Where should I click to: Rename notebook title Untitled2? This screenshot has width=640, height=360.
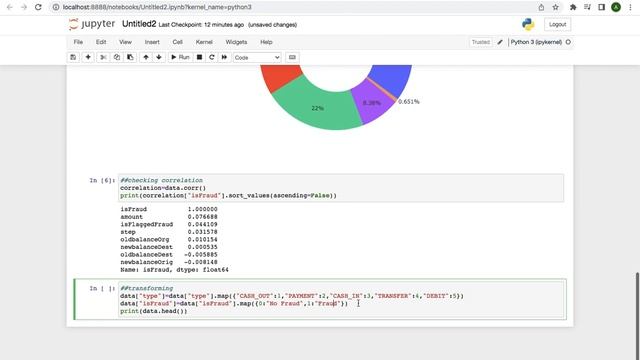[139, 24]
